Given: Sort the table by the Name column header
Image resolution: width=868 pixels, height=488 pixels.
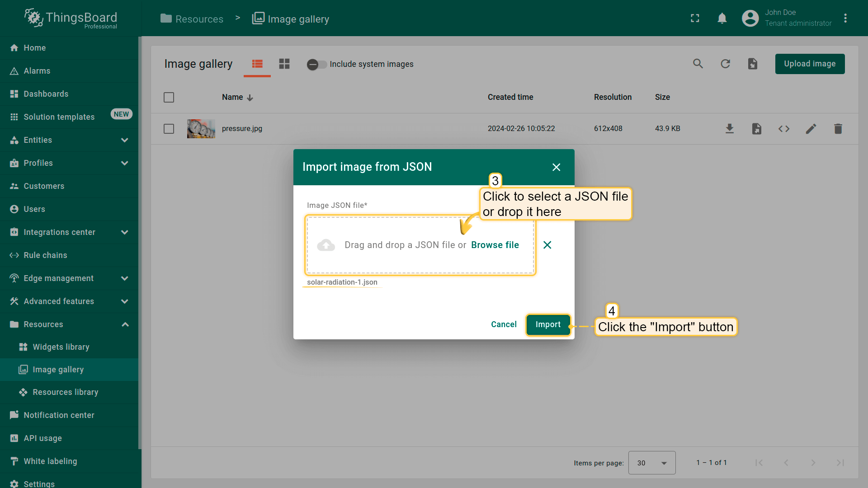Looking at the screenshot, I should (232, 97).
